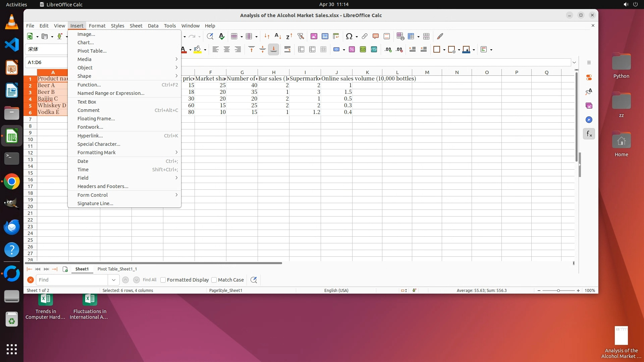Open the Functions sidebar panel icon
Viewport: 644px width, 362px height.
point(589,134)
